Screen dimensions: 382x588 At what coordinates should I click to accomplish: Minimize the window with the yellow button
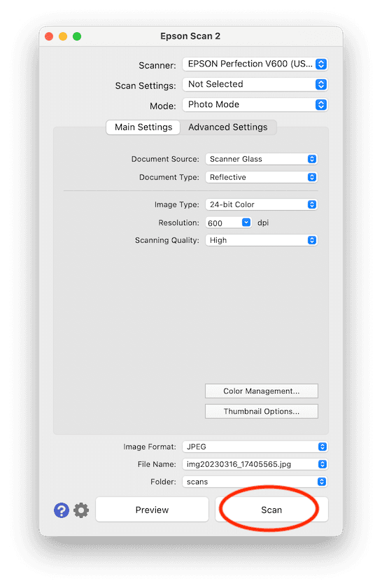tap(63, 36)
